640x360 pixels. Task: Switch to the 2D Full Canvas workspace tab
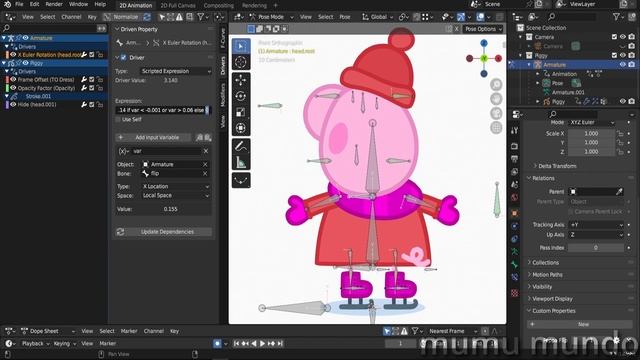tap(178, 5)
